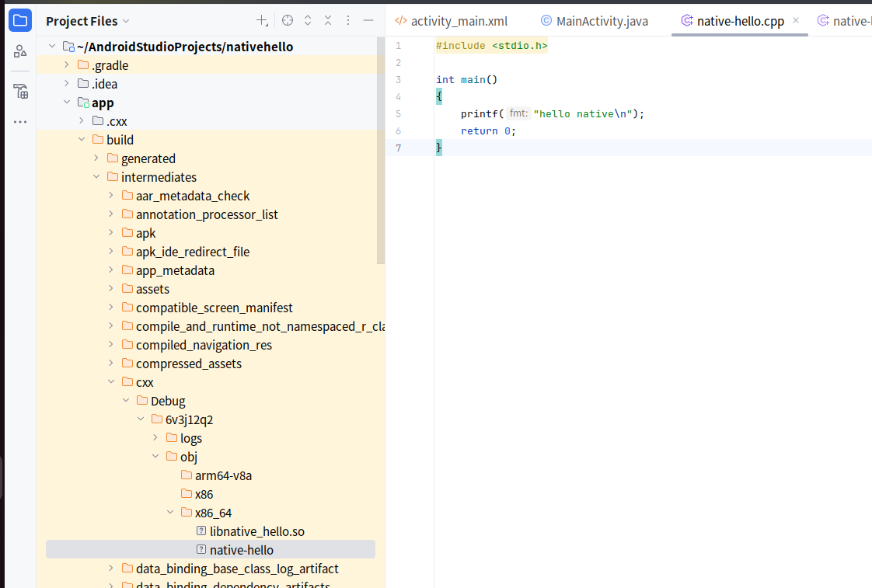Expand the logs folder

tap(155, 438)
